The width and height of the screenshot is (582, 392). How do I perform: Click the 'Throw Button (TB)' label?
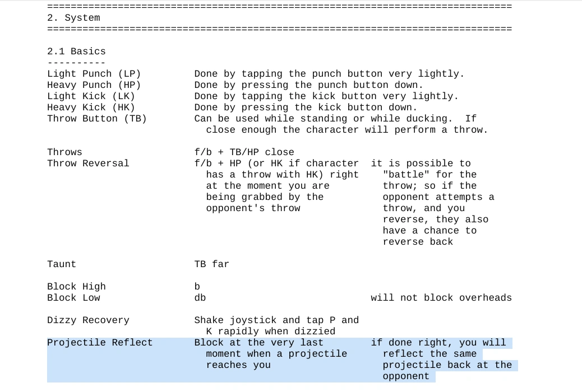click(x=96, y=119)
